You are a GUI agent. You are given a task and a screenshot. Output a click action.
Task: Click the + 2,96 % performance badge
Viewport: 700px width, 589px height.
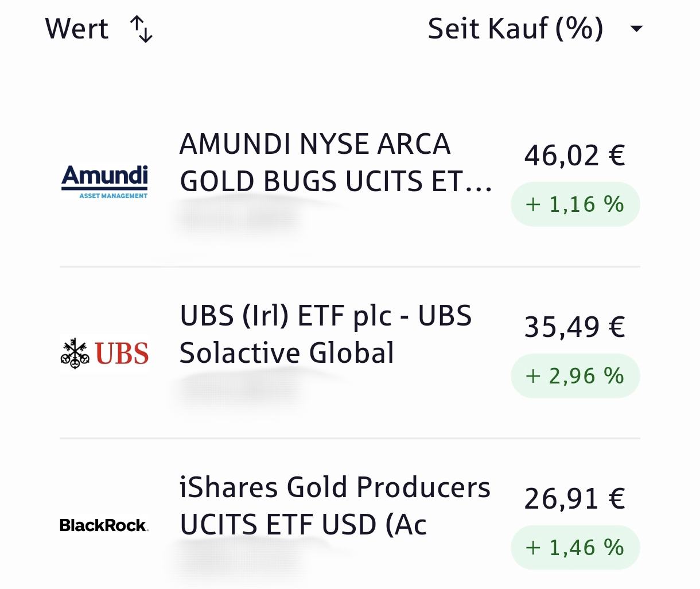click(575, 376)
